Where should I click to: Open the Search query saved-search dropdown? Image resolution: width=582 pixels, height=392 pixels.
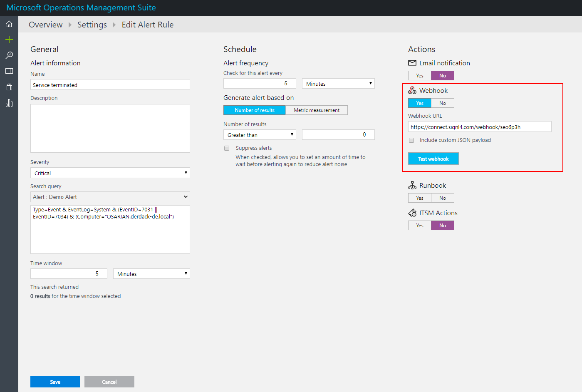click(110, 197)
